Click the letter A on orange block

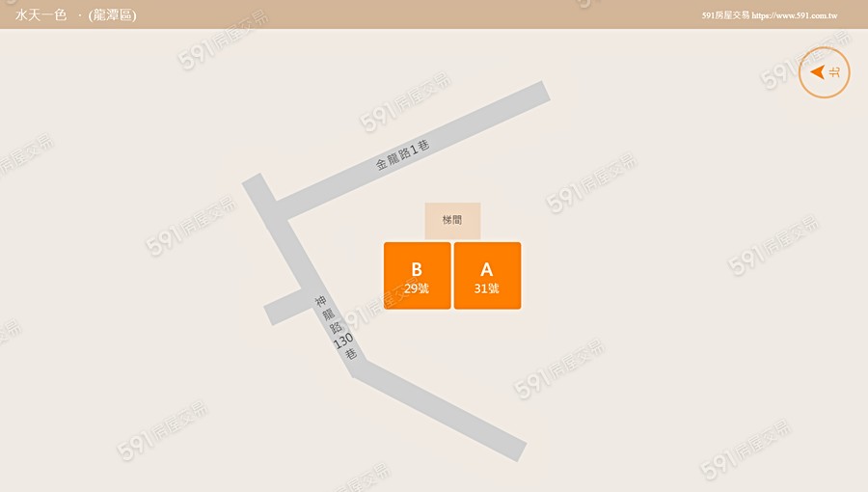487,269
